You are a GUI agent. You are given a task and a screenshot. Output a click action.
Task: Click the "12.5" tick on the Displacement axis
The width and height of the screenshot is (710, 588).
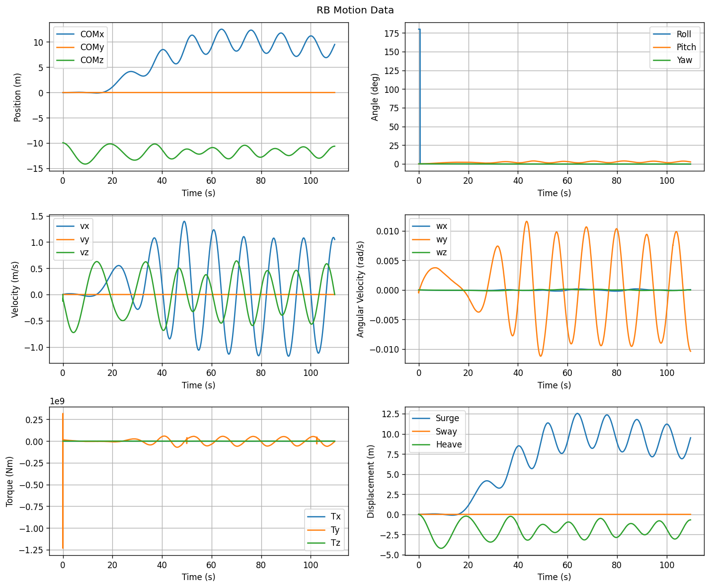click(x=394, y=414)
